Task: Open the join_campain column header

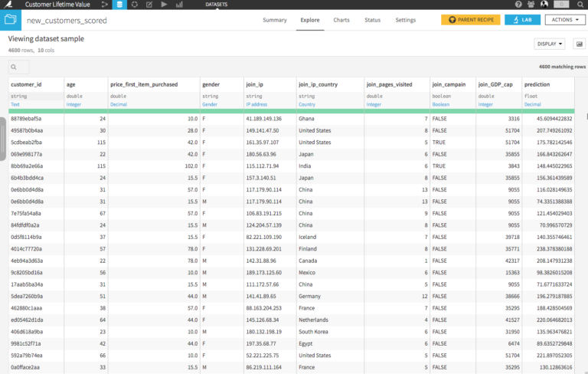Action: tap(449, 84)
